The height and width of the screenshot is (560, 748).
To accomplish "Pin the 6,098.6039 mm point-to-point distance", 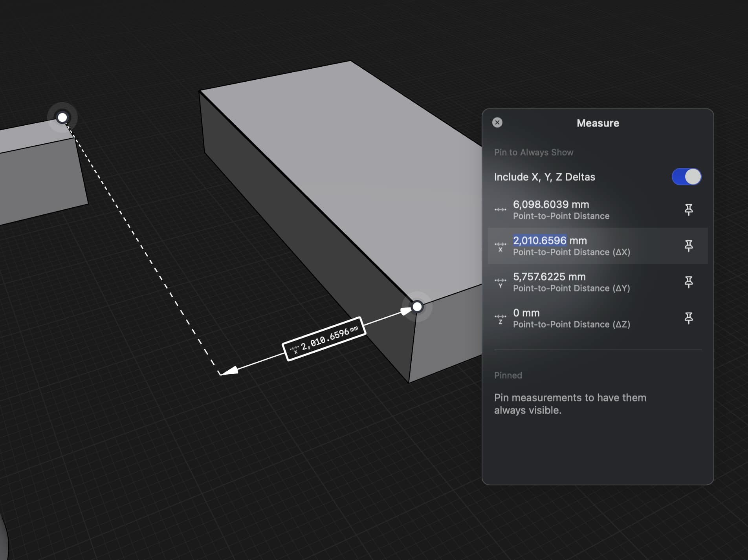I will coord(688,210).
